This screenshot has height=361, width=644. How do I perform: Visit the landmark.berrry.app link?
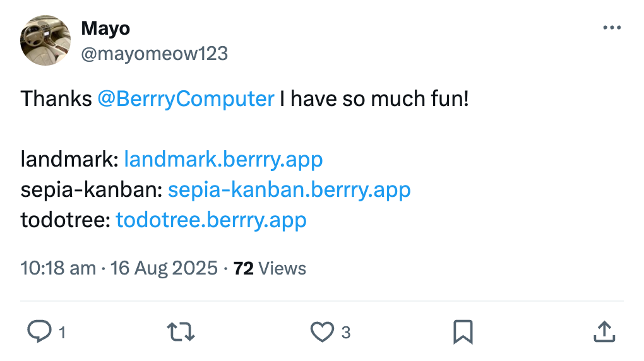click(224, 159)
